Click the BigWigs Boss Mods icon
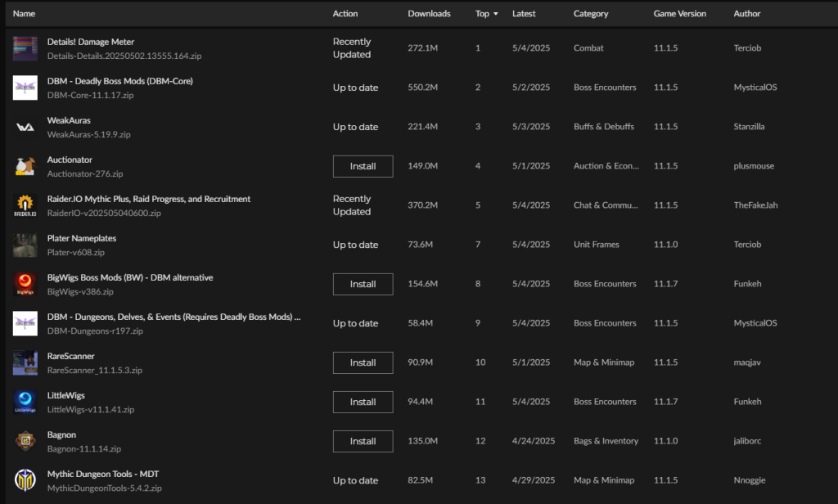Image resolution: width=838 pixels, height=504 pixels. (25, 285)
